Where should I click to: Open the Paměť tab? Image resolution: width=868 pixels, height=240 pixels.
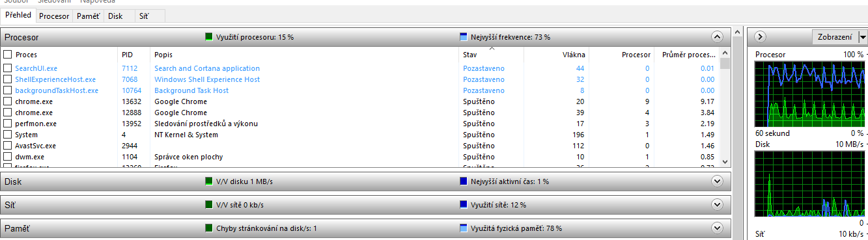click(x=88, y=16)
